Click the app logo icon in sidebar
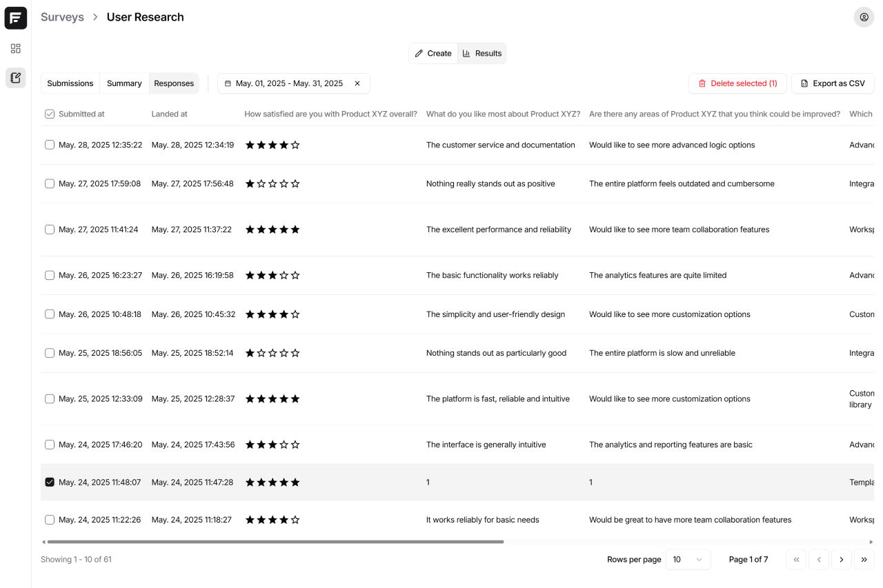Viewport: 883px width, 588px height. point(16,18)
